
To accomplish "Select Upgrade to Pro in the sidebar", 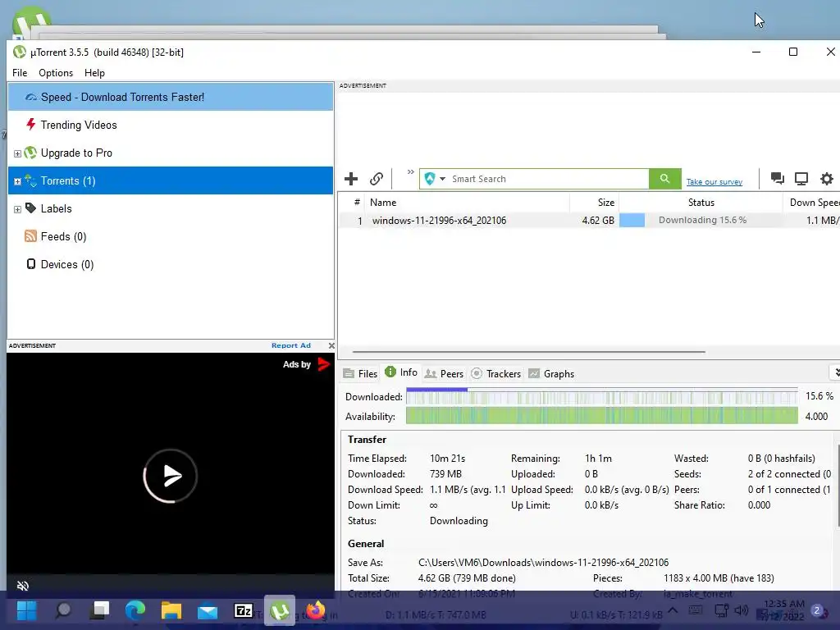I will [x=171, y=153].
